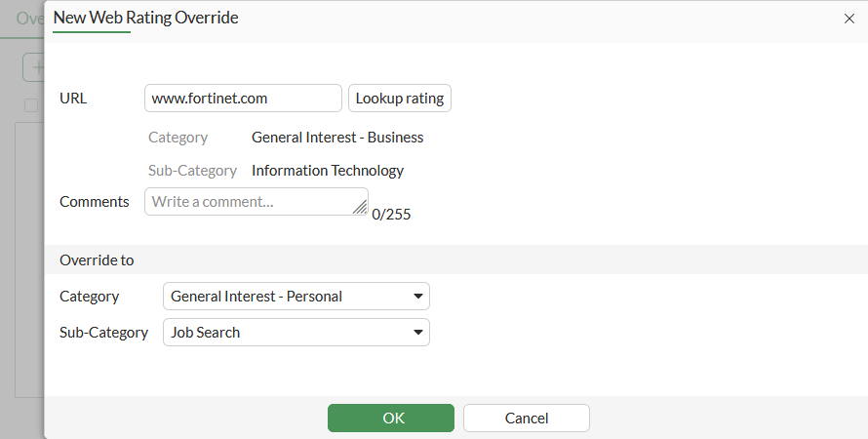Select the General Interest - Business category text

click(x=337, y=138)
